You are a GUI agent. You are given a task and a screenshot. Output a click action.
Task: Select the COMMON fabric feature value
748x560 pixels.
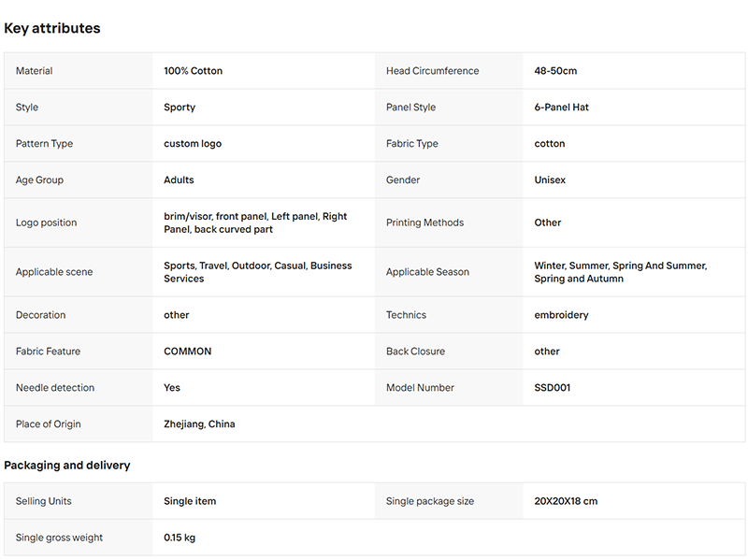pyautogui.click(x=188, y=352)
